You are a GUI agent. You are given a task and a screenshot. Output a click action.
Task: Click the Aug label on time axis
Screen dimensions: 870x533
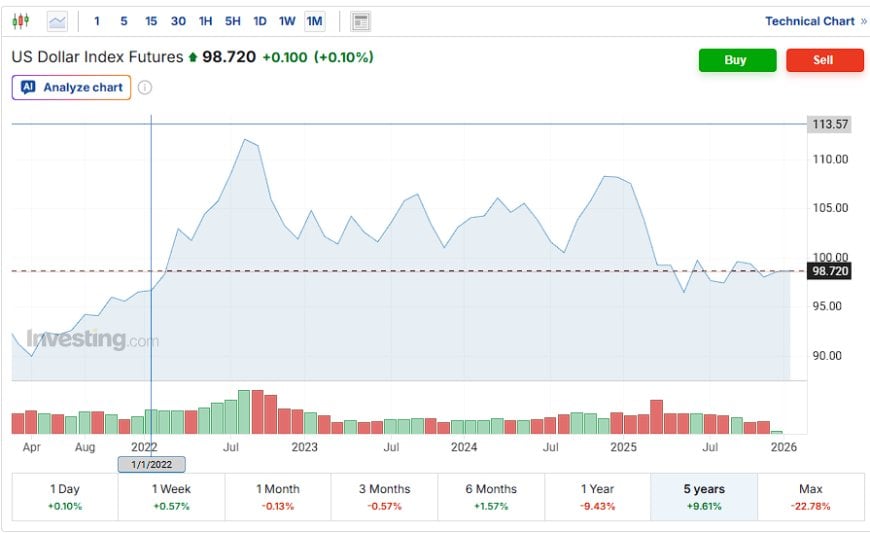click(x=85, y=447)
